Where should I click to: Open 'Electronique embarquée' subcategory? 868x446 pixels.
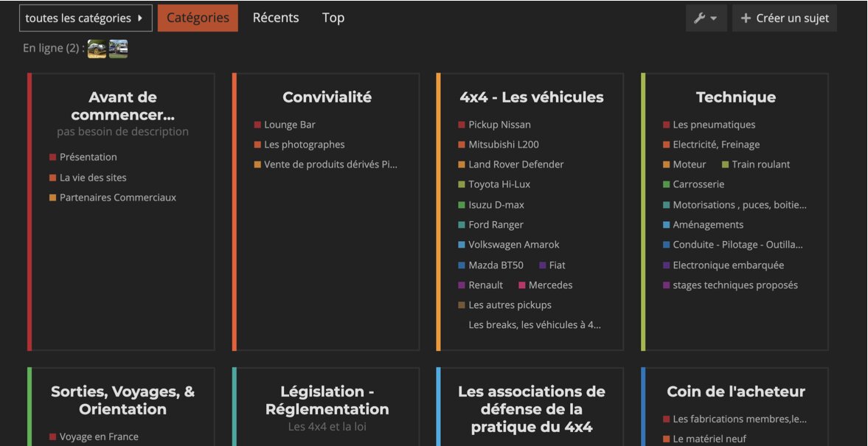pyautogui.click(x=723, y=265)
